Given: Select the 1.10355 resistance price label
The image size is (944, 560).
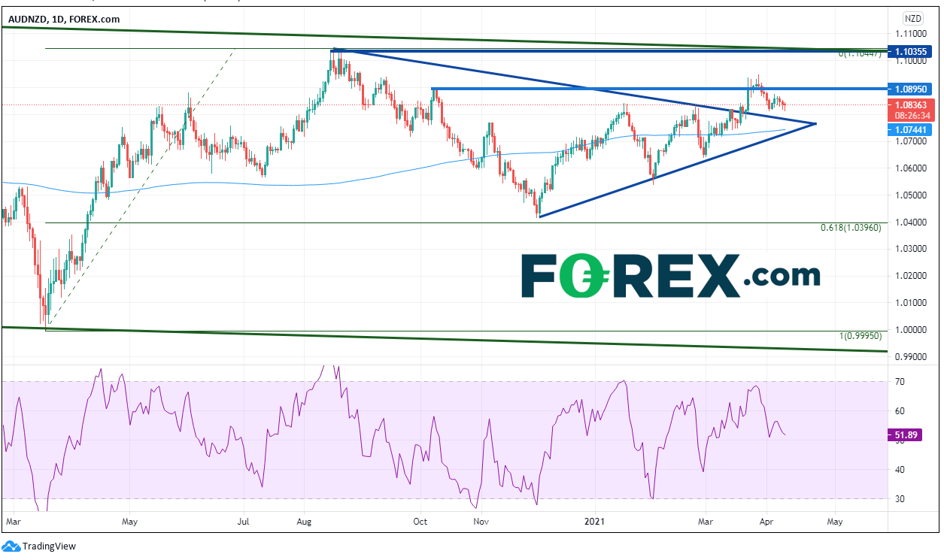Looking at the screenshot, I should pos(912,51).
